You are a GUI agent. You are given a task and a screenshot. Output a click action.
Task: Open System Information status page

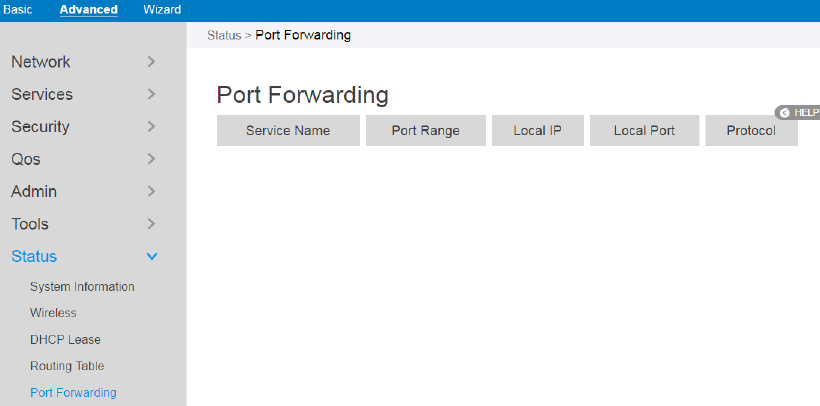click(82, 287)
